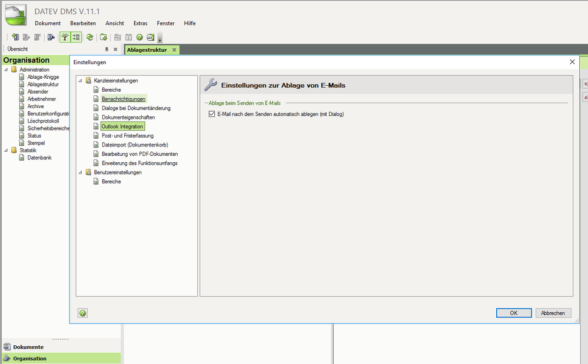Screen dimensions: 588x364
Task: Click help icon at dialog bottom left
Action: pos(83,313)
